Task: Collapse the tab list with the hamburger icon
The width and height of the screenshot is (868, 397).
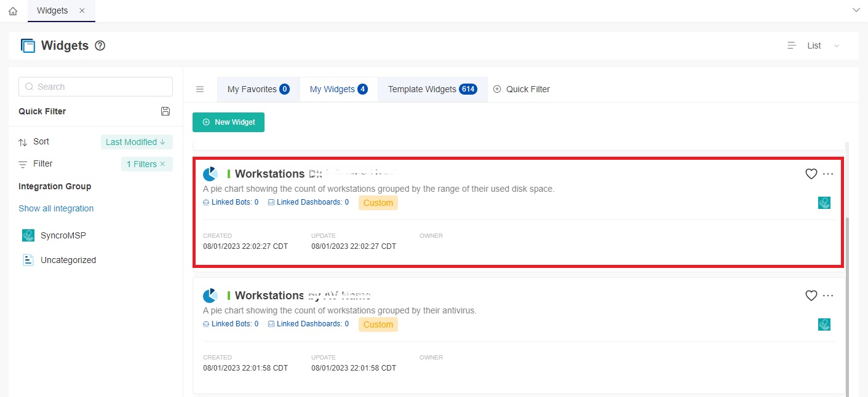Action: (x=199, y=88)
